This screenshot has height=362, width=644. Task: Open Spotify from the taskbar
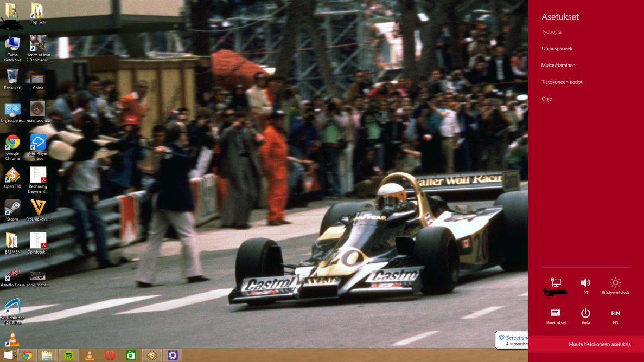click(68, 355)
